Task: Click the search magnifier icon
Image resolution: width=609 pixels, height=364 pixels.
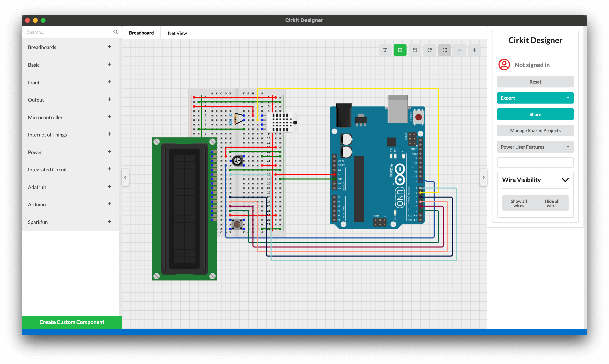Action: coord(116,32)
